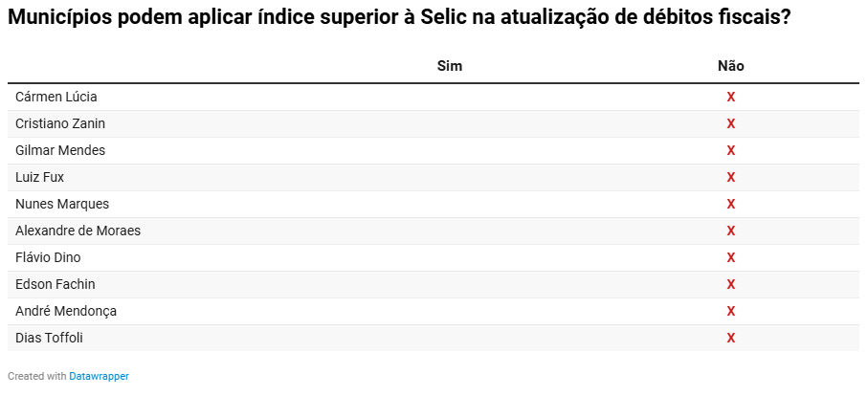Click the red X for Flávio Dino
This screenshot has width=868, height=396.
[731, 257]
